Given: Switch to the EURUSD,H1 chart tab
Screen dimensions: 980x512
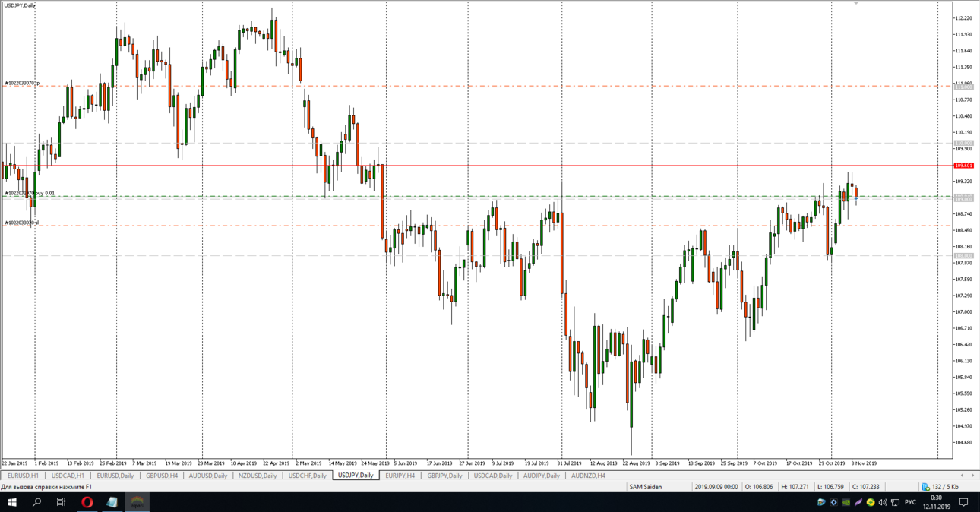Looking at the screenshot, I should (x=23, y=476).
